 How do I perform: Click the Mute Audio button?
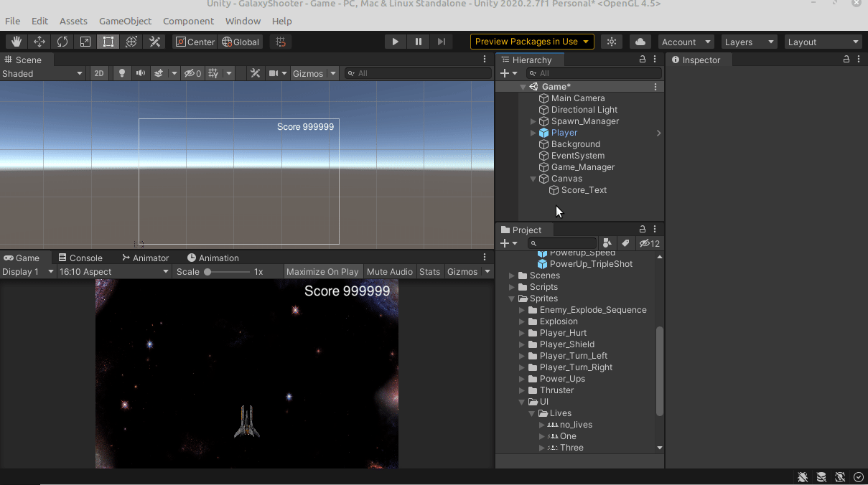point(390,272)
